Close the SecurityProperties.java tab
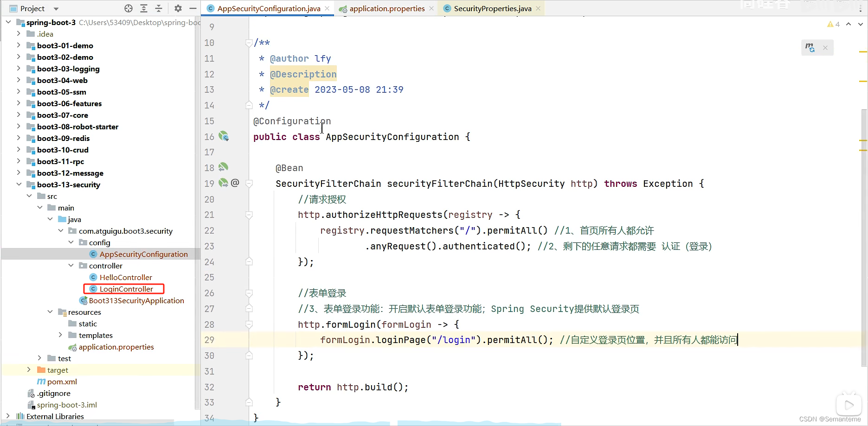The width and height of the screenshot is (868, 426). click(x=538, y=8)
